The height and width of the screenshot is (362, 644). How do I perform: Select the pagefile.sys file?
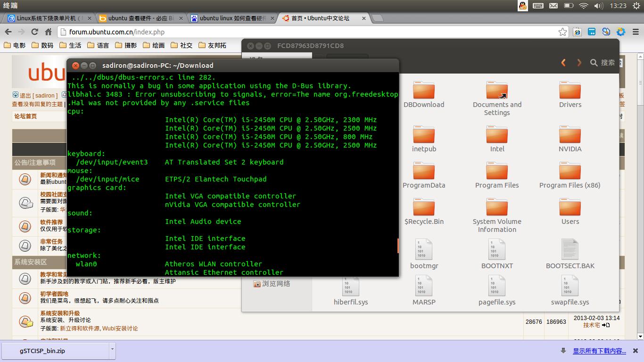(497, 290)
